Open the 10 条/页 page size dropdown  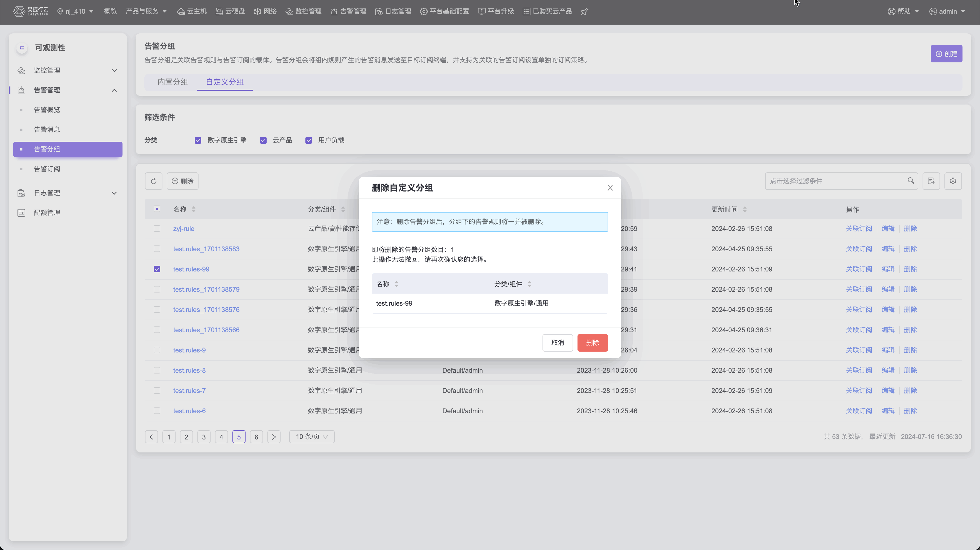311,437
